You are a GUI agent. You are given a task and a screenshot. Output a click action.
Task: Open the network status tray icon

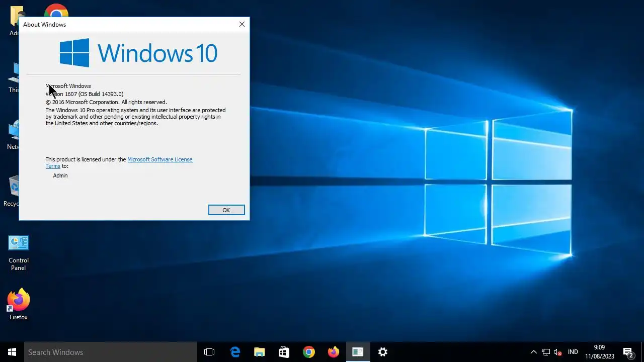point(546,352)
